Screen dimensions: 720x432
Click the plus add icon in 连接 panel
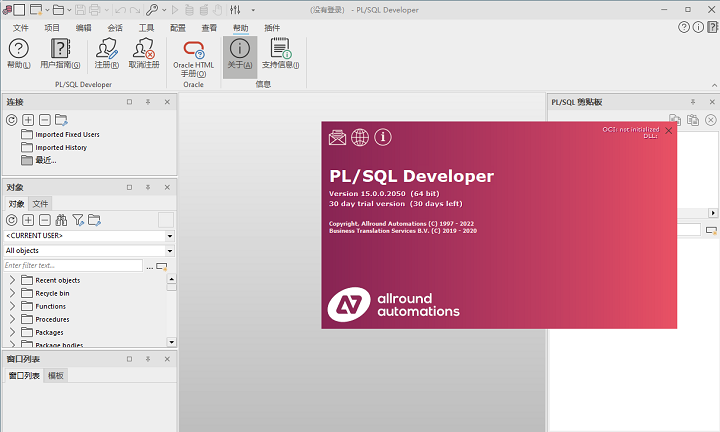(x=28, y=120)
